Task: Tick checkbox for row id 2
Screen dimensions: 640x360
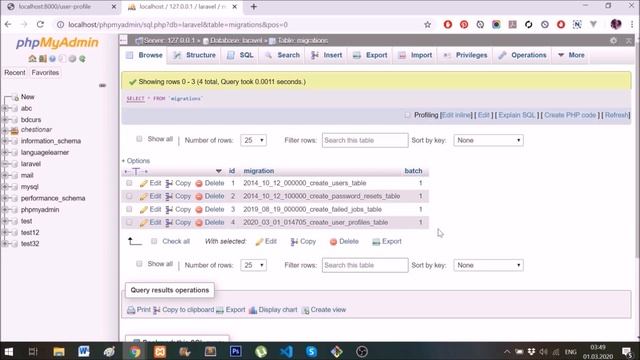Action: tap(129, 196)
